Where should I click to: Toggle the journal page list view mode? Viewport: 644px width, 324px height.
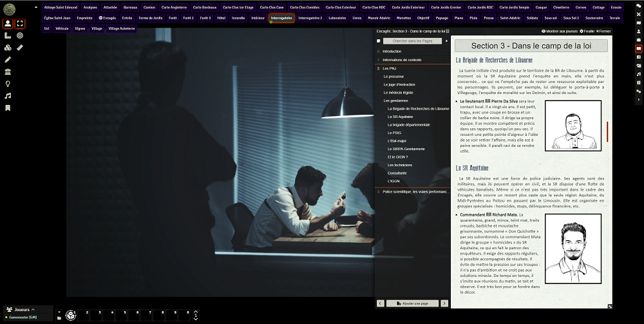click(377, 41)
